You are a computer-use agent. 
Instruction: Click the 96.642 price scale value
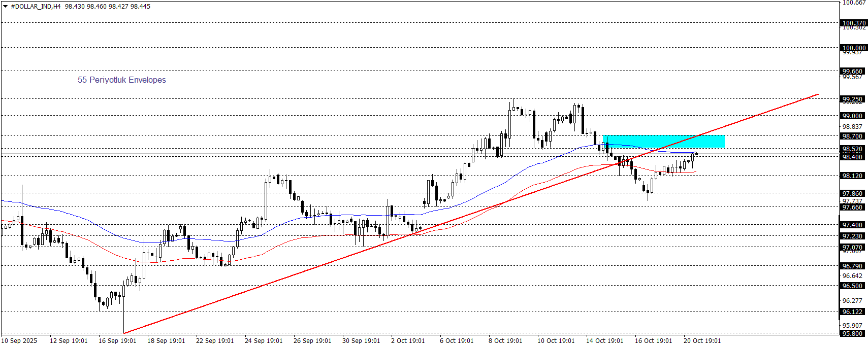pos(852,276)
